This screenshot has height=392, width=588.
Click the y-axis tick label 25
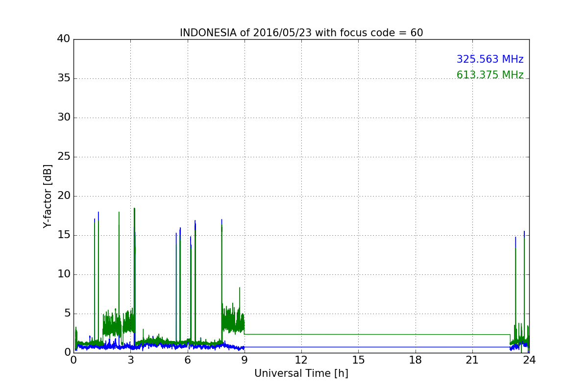[63, 157]
